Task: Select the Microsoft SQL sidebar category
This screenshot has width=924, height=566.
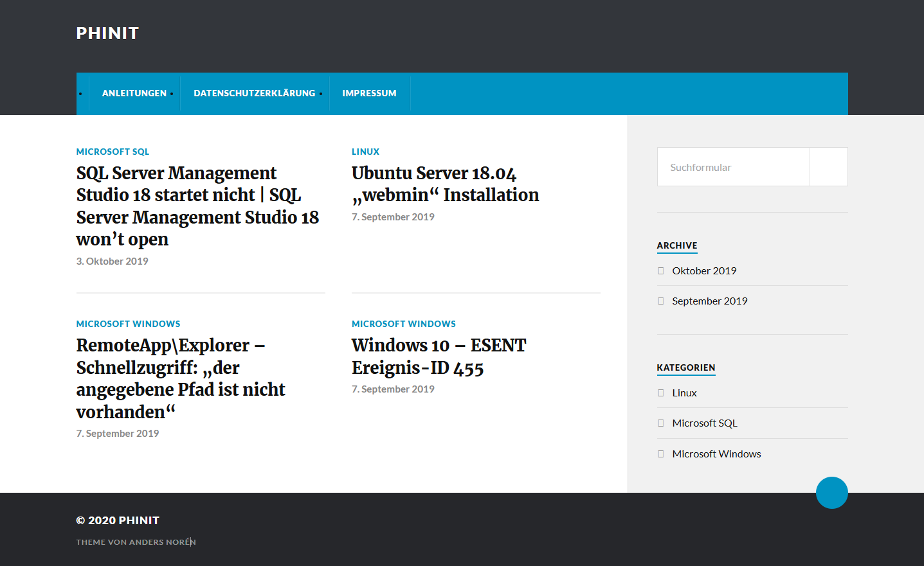Action: (x=704, y=423)
